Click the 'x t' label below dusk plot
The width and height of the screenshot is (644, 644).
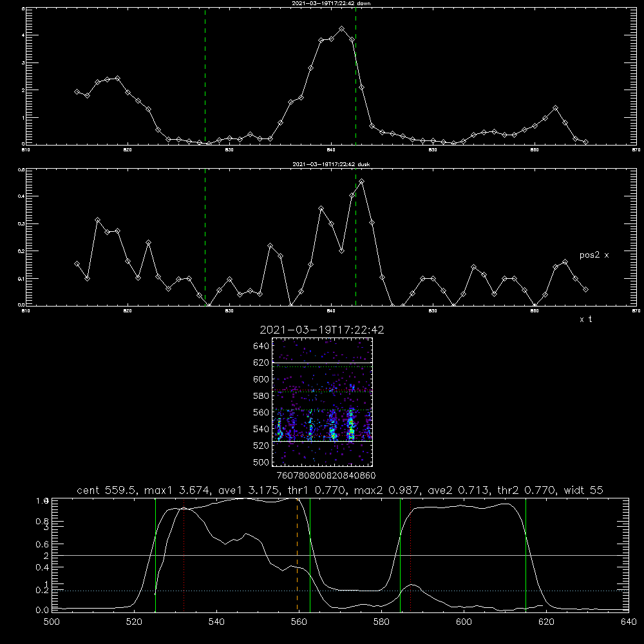(585, 319)
